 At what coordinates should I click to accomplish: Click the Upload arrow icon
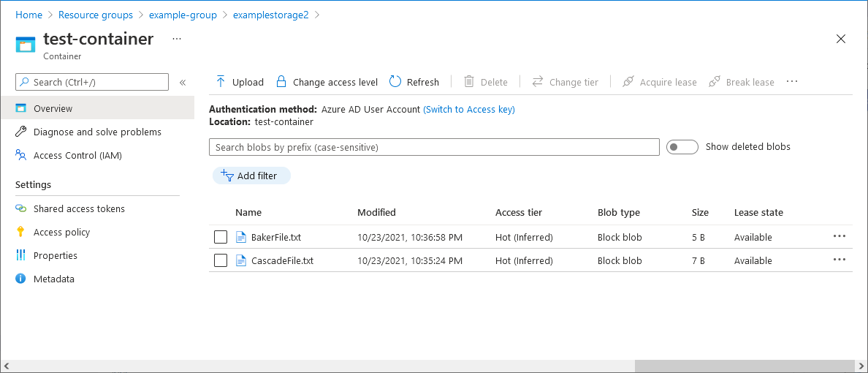[x=221, y=82]
